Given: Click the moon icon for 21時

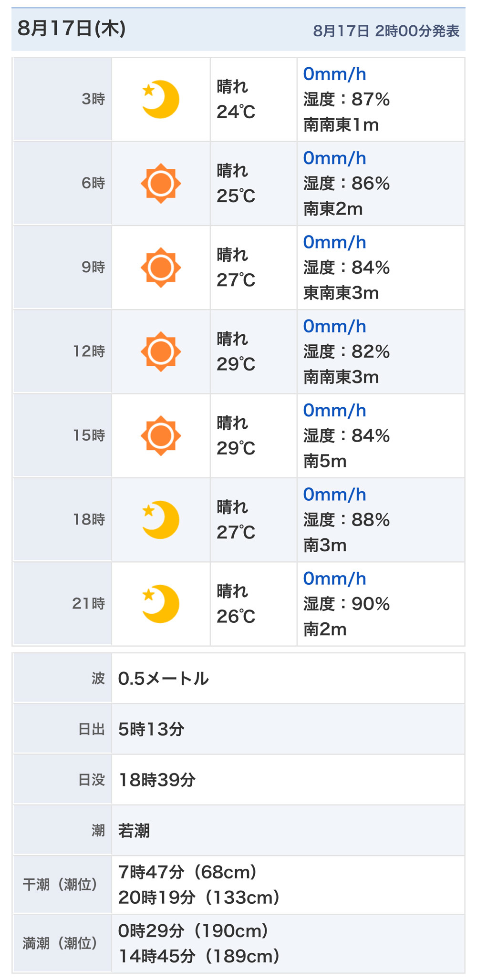Looking at the screenshot, I should (x=161, y=604).
